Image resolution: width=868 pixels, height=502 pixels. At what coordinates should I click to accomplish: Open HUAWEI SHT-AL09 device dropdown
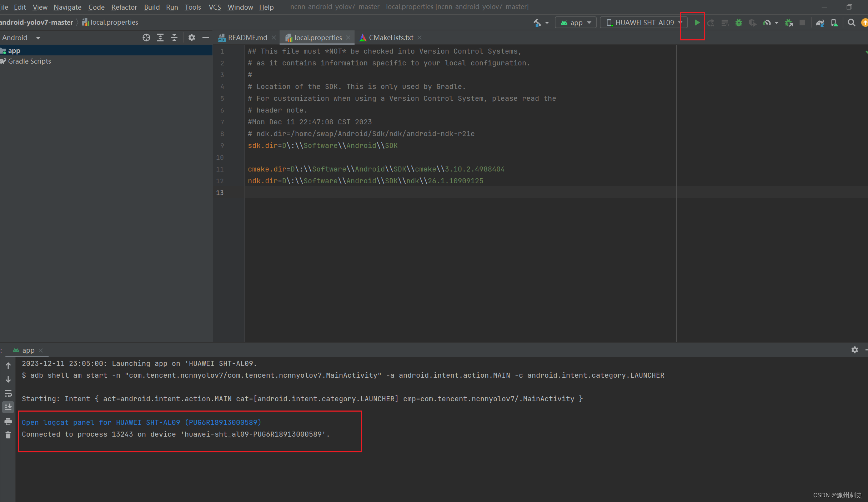click(x=644, y=23)
